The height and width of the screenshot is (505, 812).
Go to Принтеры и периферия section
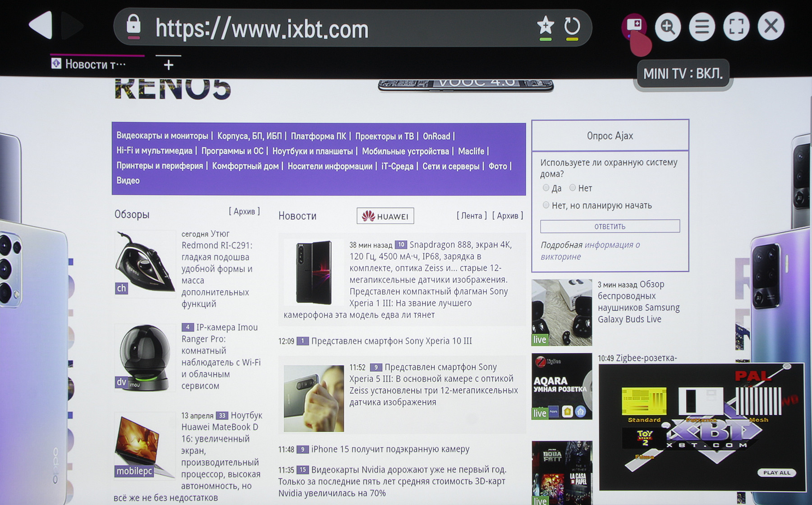tap(160, 166)
